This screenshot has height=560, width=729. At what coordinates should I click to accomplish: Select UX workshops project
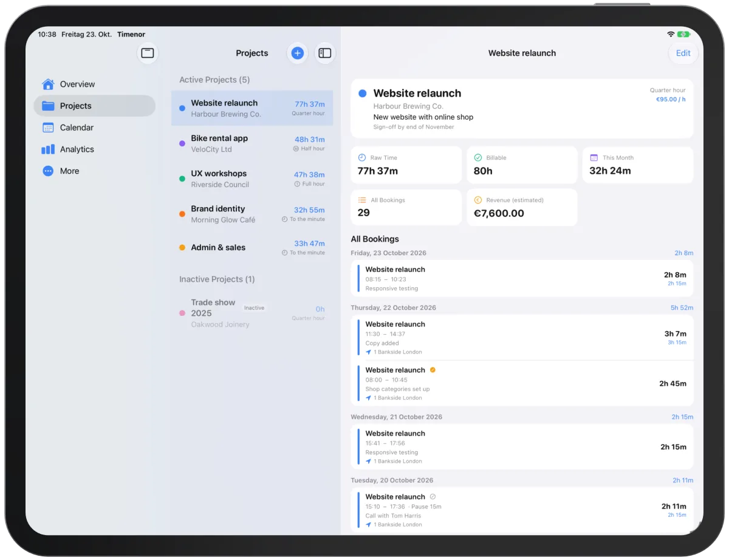252,179
